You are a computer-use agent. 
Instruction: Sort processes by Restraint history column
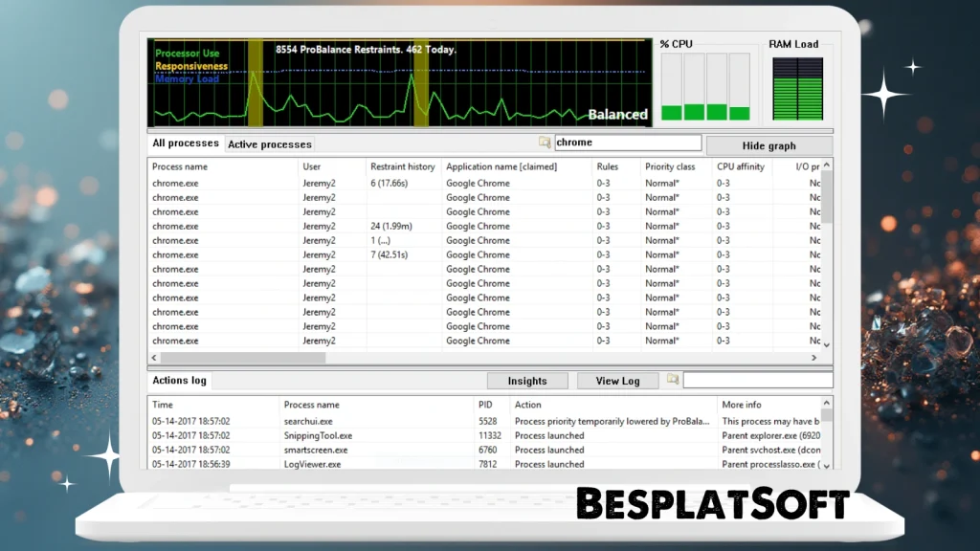(x=402, y=165)
